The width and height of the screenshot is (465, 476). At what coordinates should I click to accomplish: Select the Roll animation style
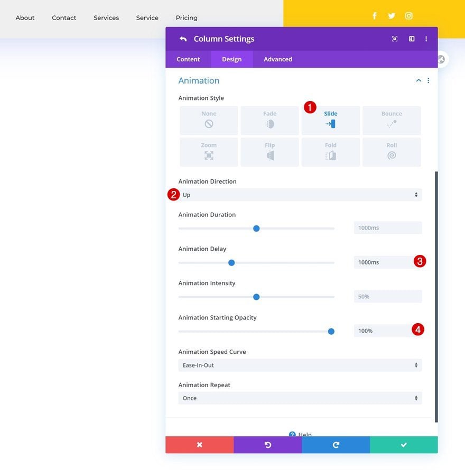[392, 152]
